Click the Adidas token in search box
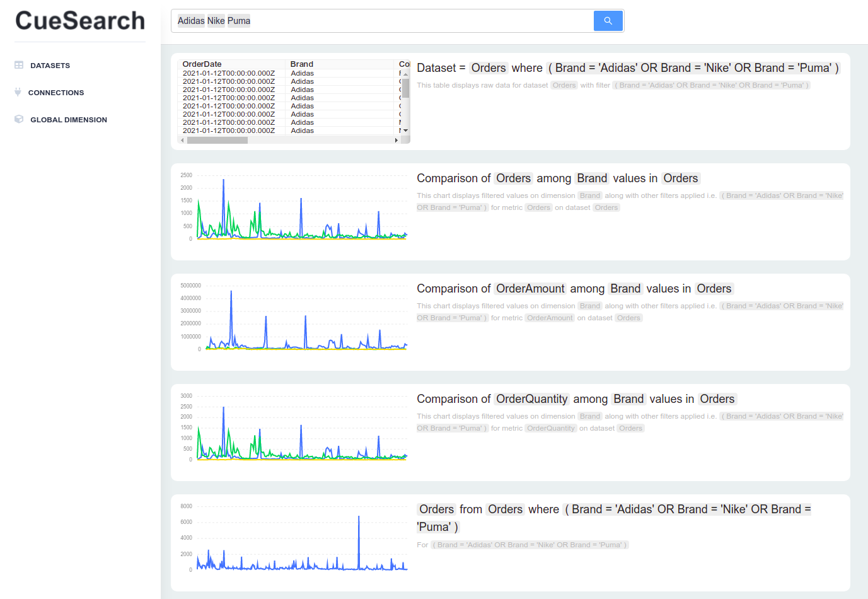 [x=191, y=21]
